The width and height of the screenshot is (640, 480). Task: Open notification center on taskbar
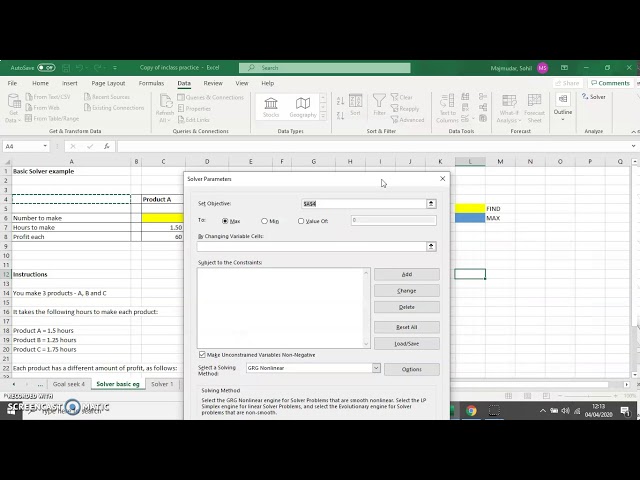pos(624,411)
